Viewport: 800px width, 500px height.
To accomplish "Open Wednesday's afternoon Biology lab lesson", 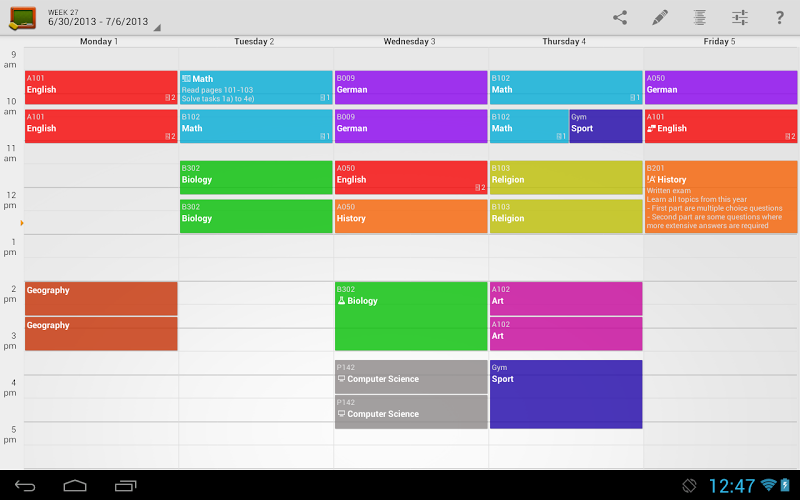I will point(411,316).
